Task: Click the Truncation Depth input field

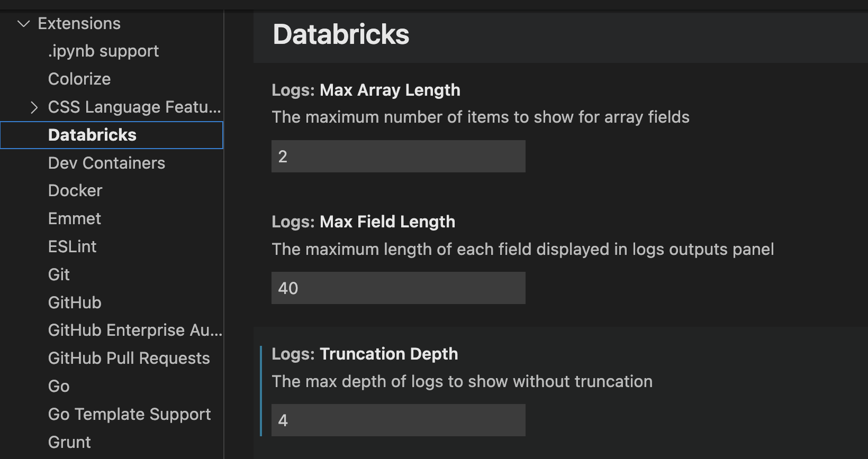Action: tap(399, 420)
